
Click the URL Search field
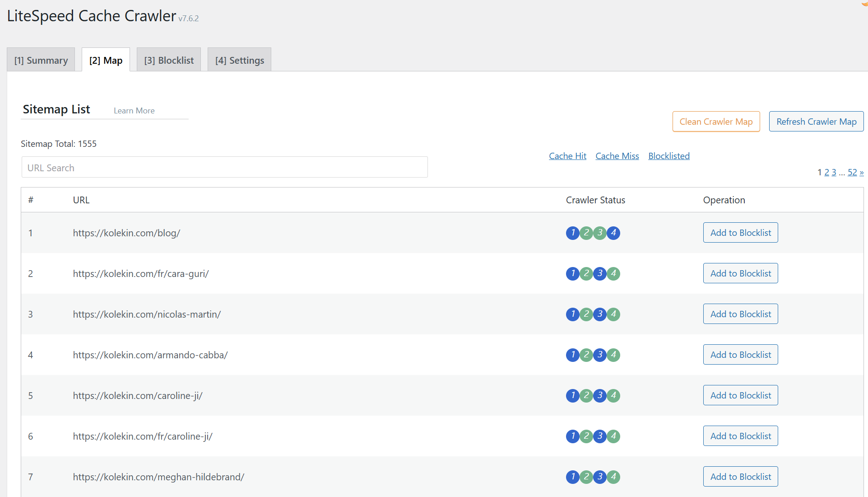click(224, 168)
